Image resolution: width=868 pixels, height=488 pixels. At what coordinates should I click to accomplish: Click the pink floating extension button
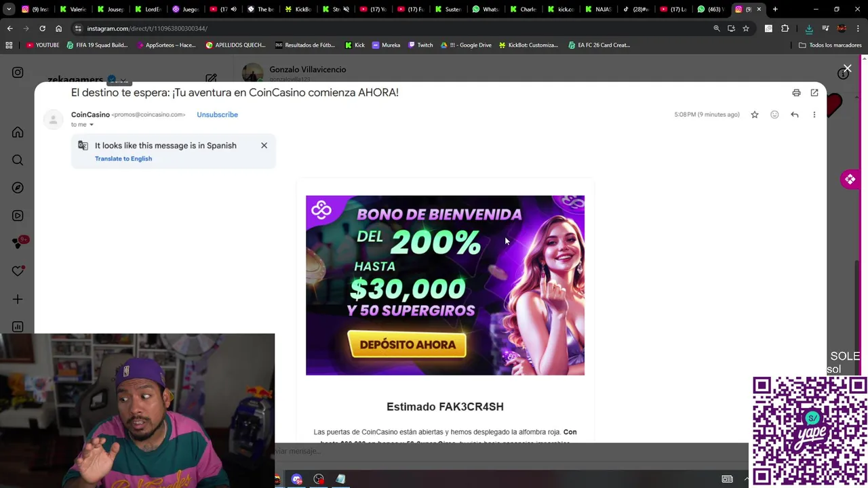(850, 180)
